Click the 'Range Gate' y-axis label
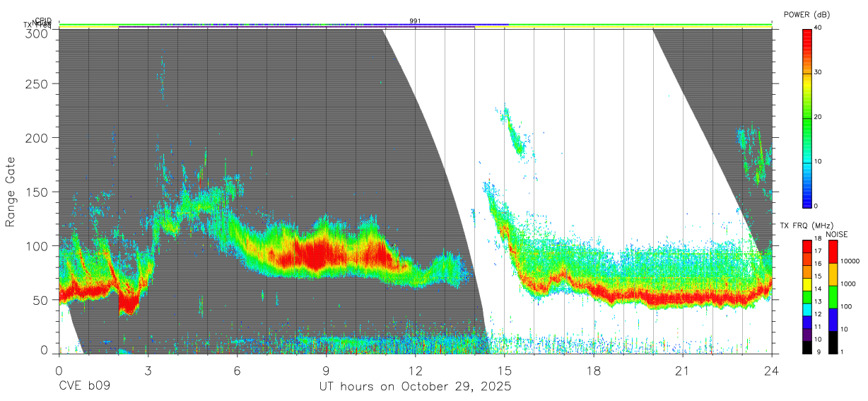The image size is (868, 401). point(11,191)
